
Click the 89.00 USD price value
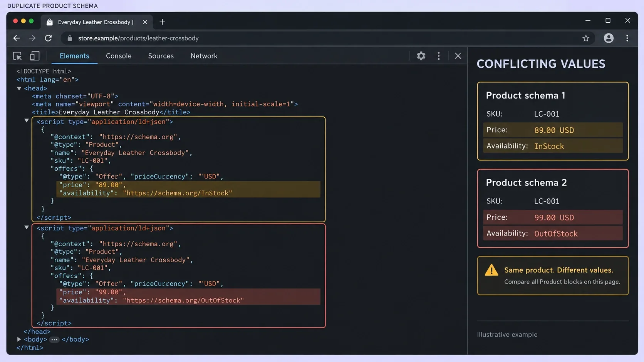click(x=554, y=130)
